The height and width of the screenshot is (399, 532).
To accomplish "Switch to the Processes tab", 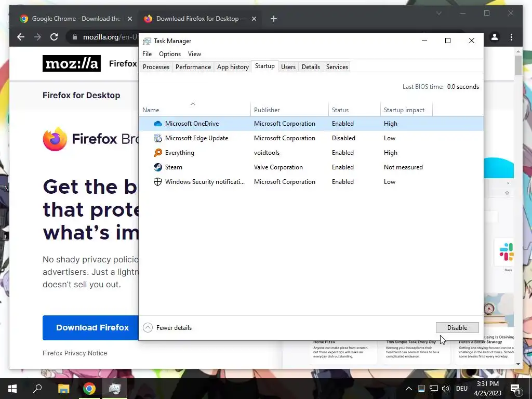I will (x=156, y=67).
